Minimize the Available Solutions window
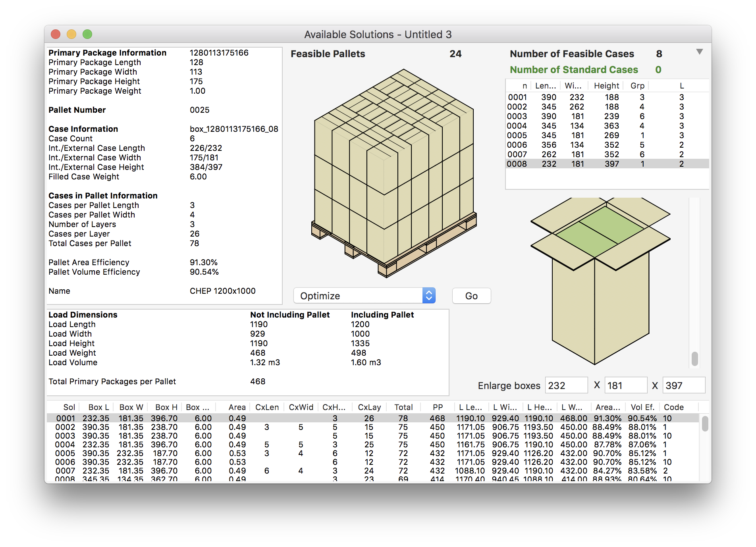The image size is (756, 547). [71, 35]
